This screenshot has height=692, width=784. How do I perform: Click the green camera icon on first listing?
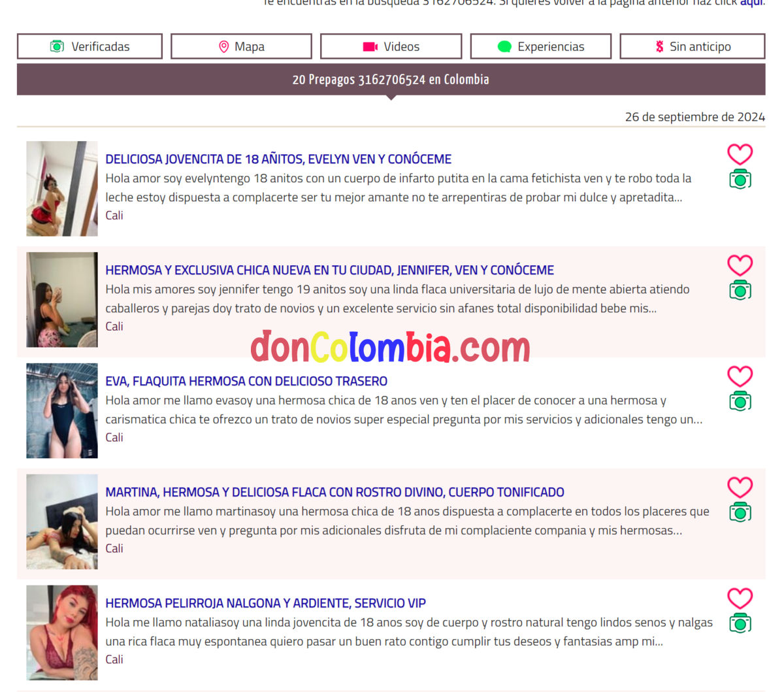(x=740, y=180)
